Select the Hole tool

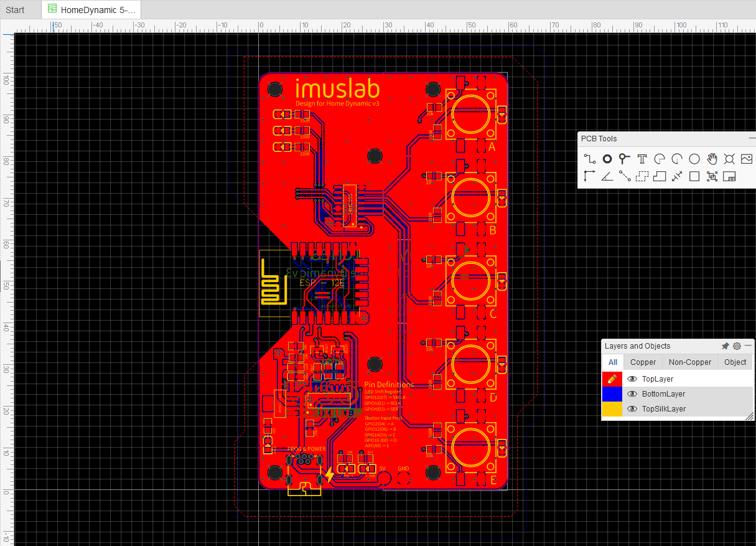729,159
